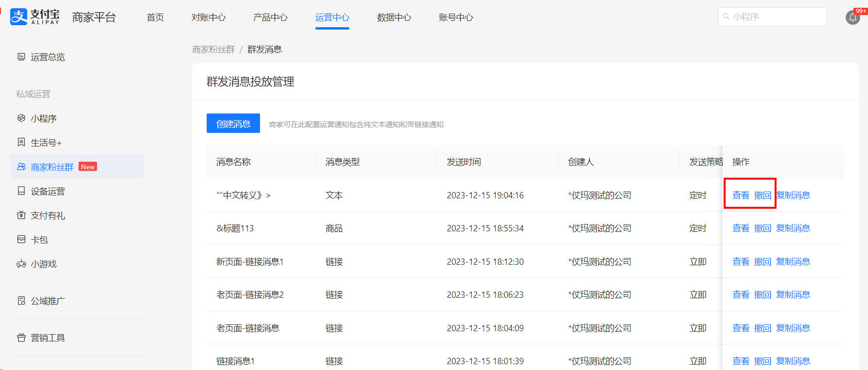Click the 小游戏 gamepad icon
The height and width of the screenshot is (370, 868).
(x=21, y=264)
